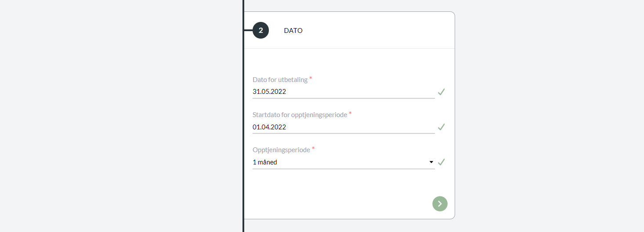Click the DATO card header row
The image size is (644, 232).
pos(349,30)
